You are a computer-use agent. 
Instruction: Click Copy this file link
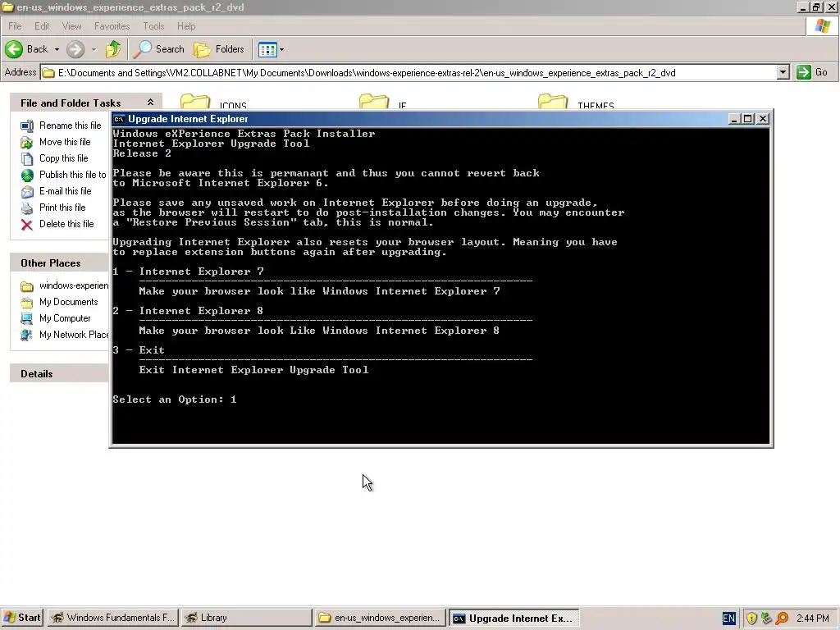point(64,158)
